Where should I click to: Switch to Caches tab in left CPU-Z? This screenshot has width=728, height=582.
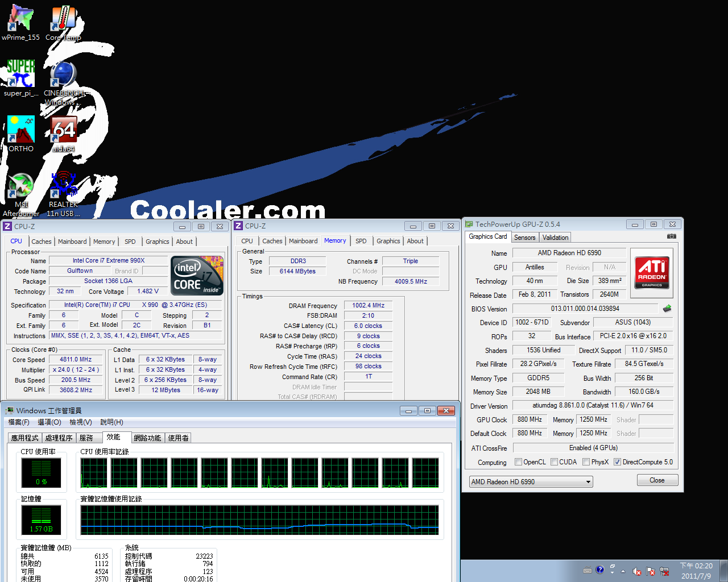click(42, 242)
